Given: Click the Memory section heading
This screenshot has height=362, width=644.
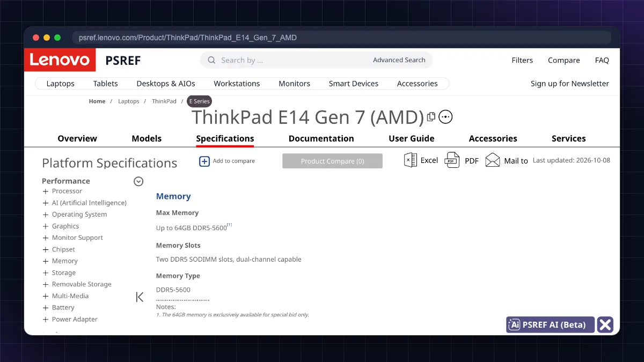Looking at the screenshot, I should [173, 196].
